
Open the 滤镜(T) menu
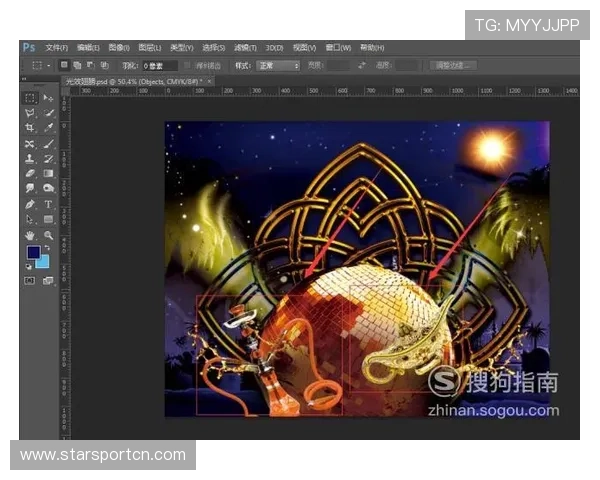245,48
